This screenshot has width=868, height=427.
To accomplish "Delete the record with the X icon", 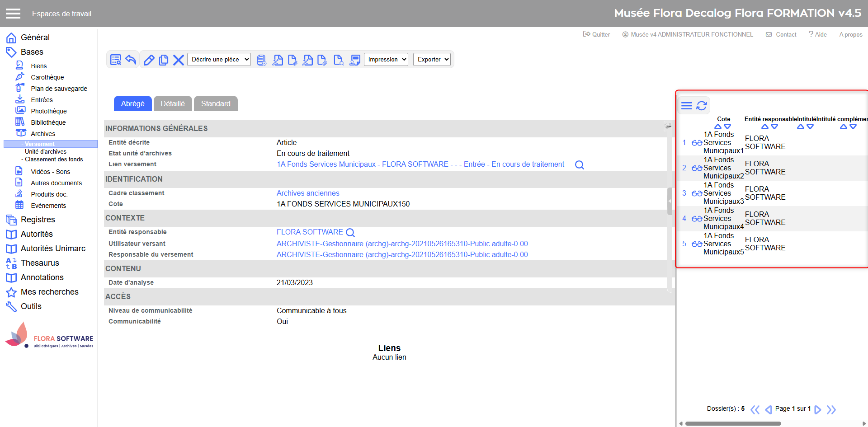I will tap(179, 60).
